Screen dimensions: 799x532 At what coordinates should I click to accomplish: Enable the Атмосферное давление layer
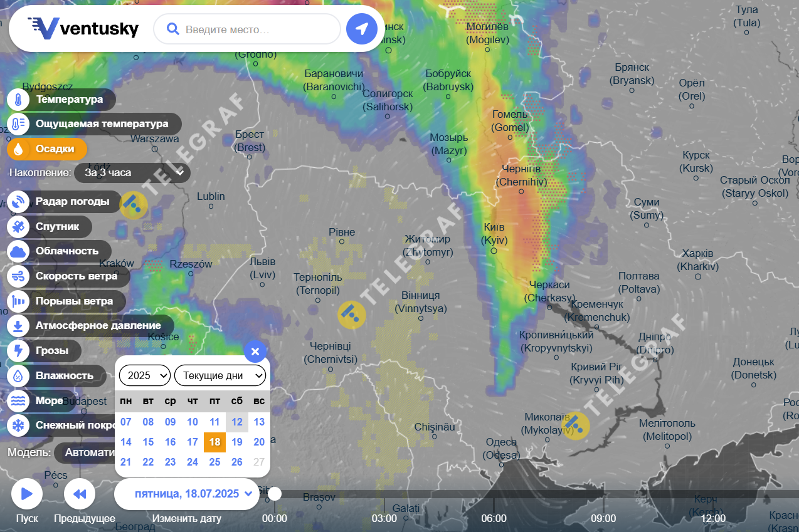click(98, 326)
